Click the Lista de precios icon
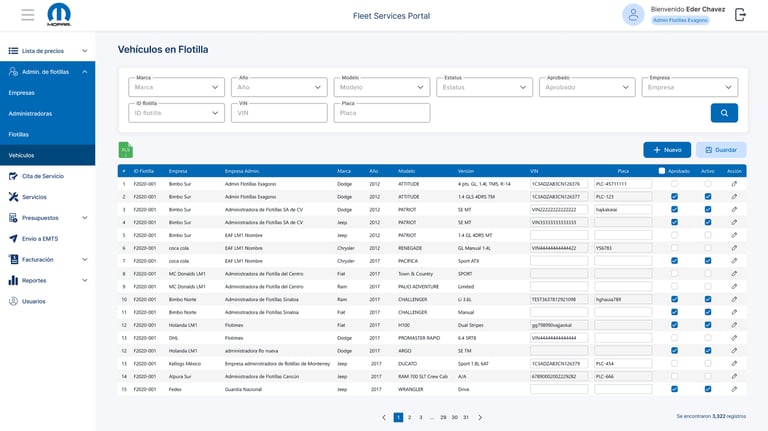This screenshot has height=431, width=768. pos(13,51)
